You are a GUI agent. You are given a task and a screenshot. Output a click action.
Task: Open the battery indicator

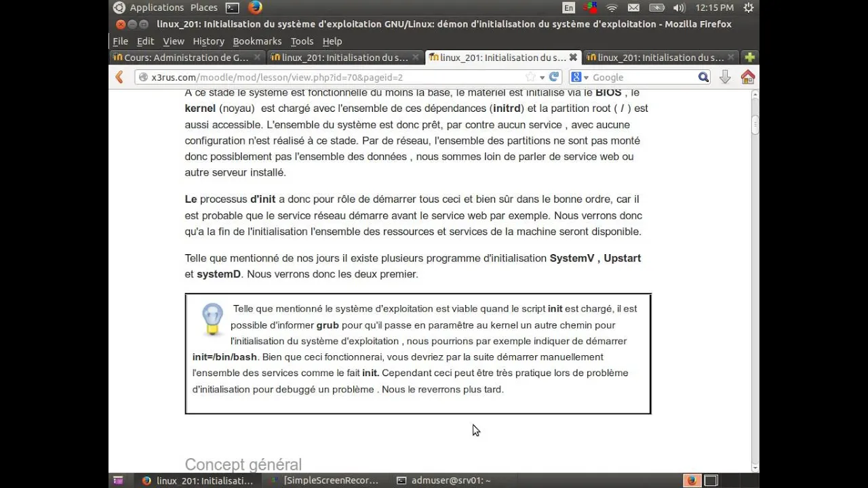656,8
